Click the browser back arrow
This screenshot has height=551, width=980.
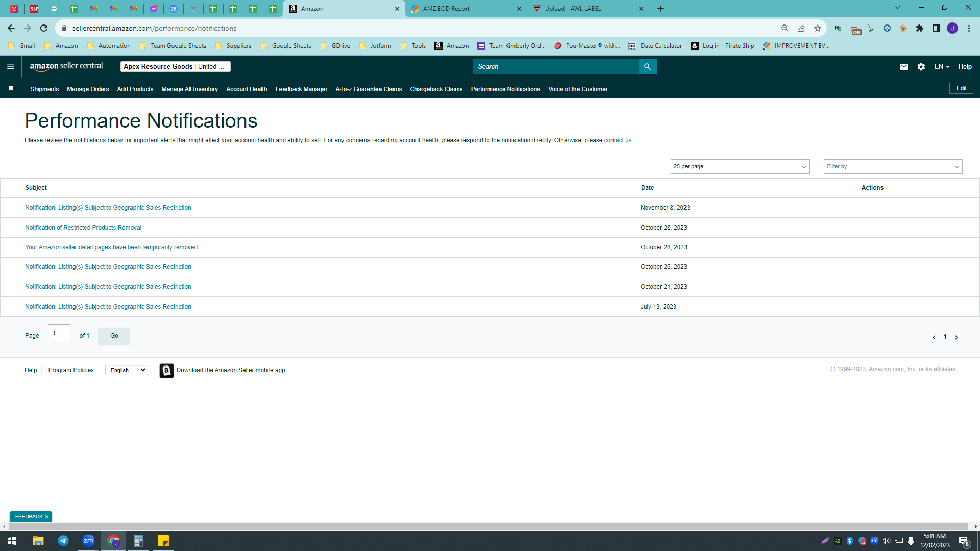click(11, 28)
